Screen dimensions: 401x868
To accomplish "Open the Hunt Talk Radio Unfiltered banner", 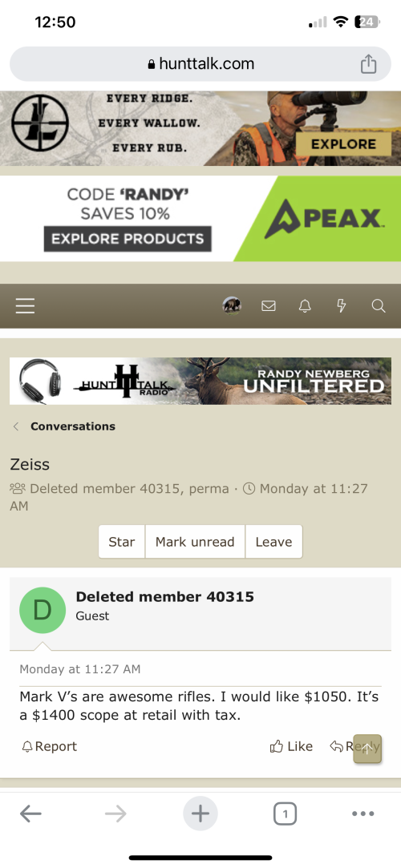I will pyautogui.click(x=200, y=381).
